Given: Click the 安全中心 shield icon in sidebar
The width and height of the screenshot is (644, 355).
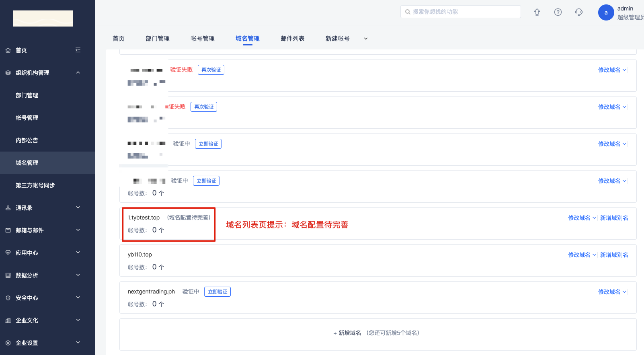Looking at the screenshot, I should coord(8,298).
